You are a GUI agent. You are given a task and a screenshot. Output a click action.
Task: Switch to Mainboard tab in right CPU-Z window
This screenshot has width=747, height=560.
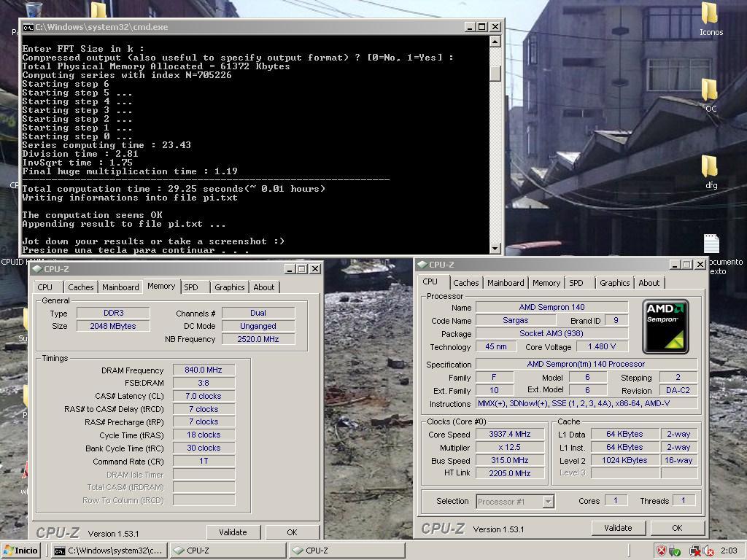506,283
